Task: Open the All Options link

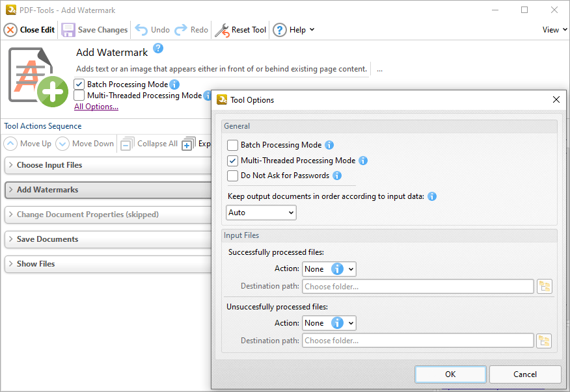Action: point(96,107)
